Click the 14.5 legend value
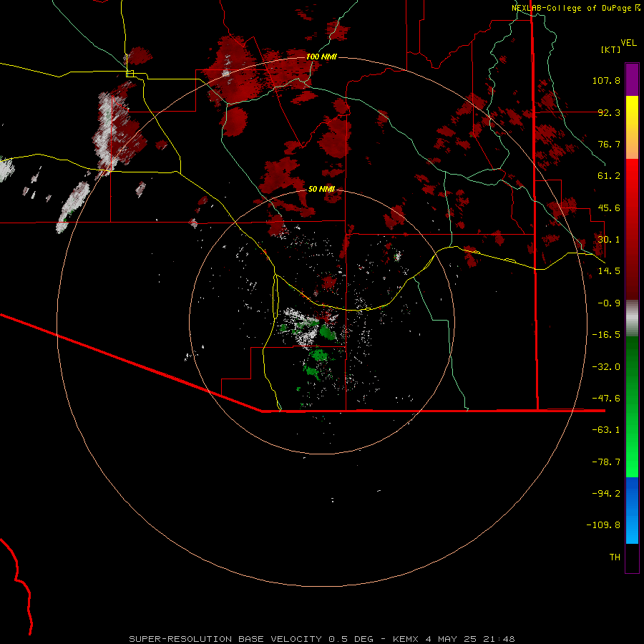The height and width of the screenshot is (644, 644). pyautogui.click(x=609, y=271)
